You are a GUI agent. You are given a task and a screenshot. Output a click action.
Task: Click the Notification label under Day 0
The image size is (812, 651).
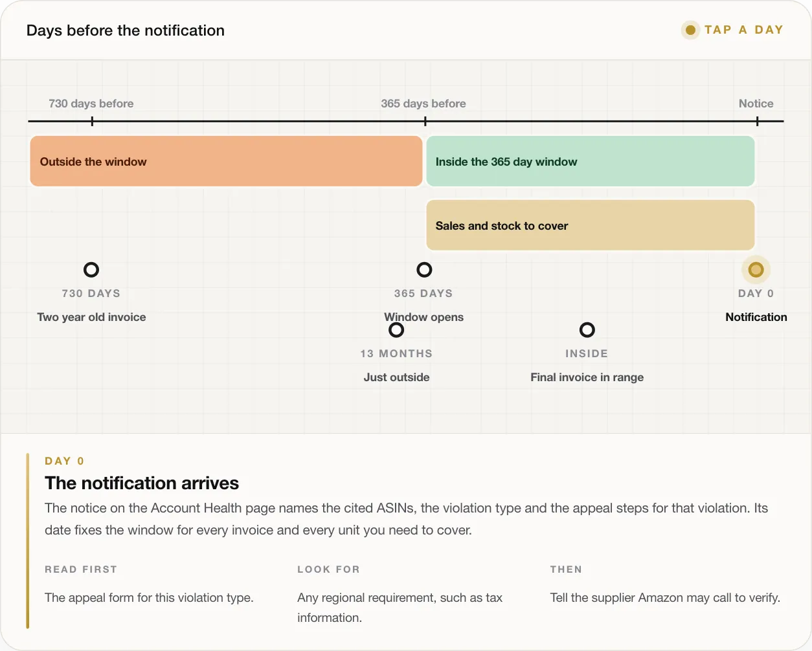coord(756,317)
